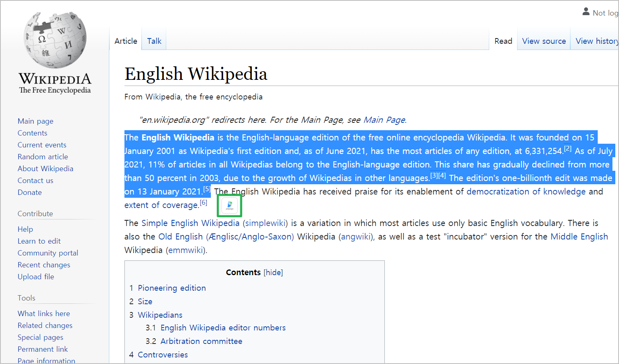The image size is (619, 364).
Task: Jump to Pioneering edition section
Action: click(172, 288)
